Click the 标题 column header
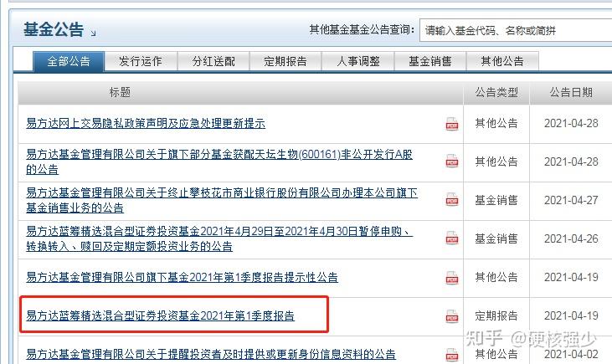The height and width of the screenshot is (364, 612). tap(120, 92)
